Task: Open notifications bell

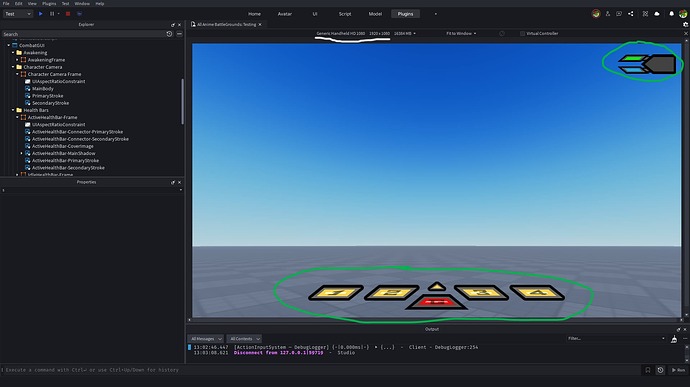Action: [x=672, y=14]
